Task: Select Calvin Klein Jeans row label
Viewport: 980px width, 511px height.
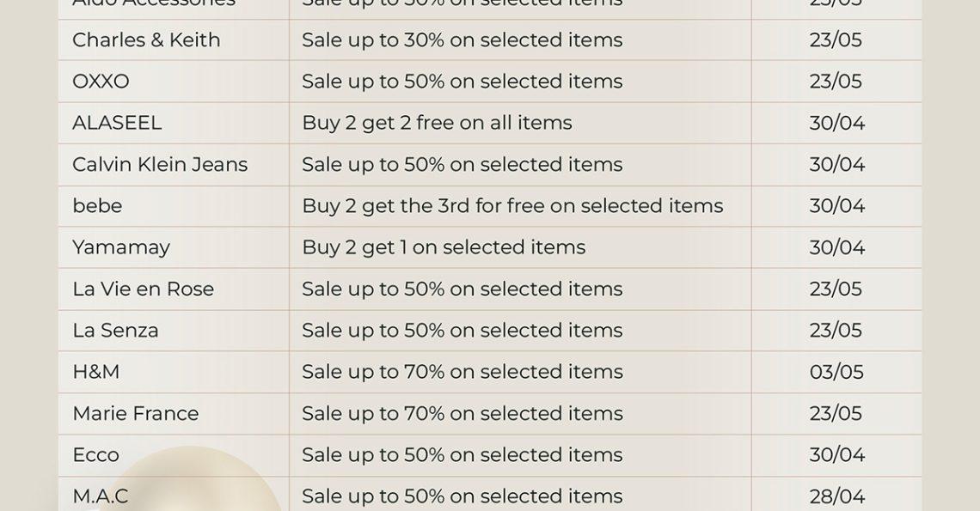Action: click(x=160, y=164)
